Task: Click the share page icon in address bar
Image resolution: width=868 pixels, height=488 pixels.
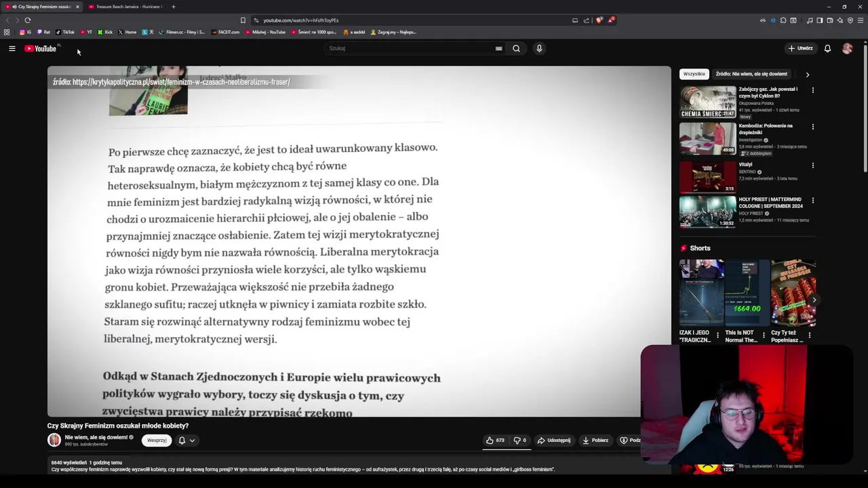Action: (587, 20)
